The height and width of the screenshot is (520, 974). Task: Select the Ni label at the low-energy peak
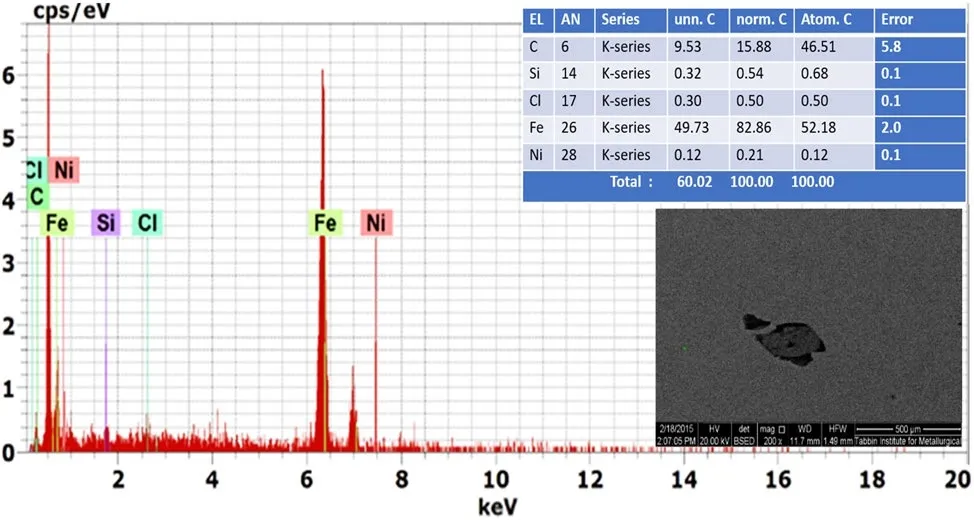[x=63, y=170]
